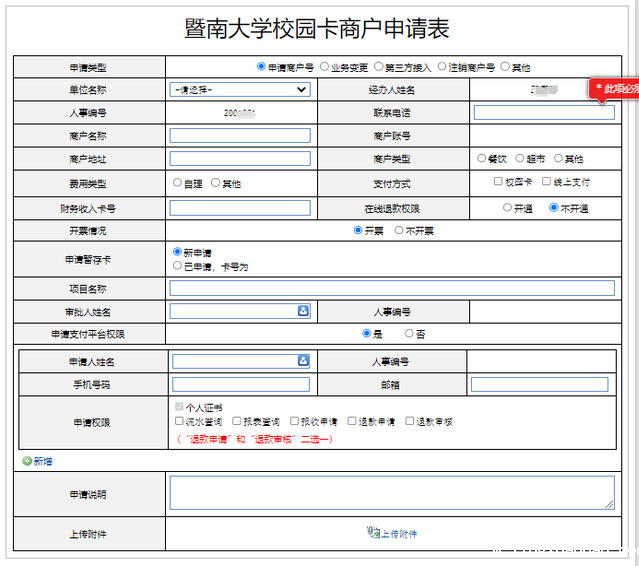The image size is (639, 566).
Task: Select 新申请 for temporary card
Action: [177, 252]
